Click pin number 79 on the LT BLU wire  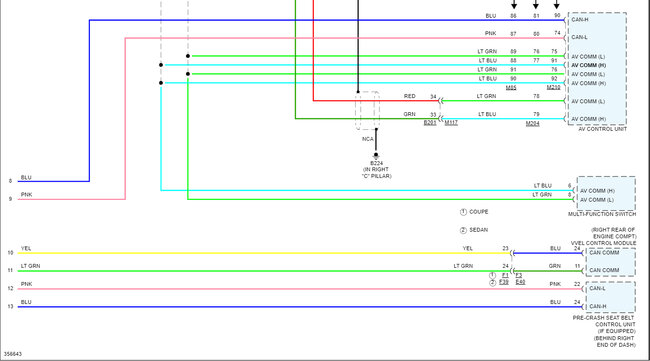(536, 114)
